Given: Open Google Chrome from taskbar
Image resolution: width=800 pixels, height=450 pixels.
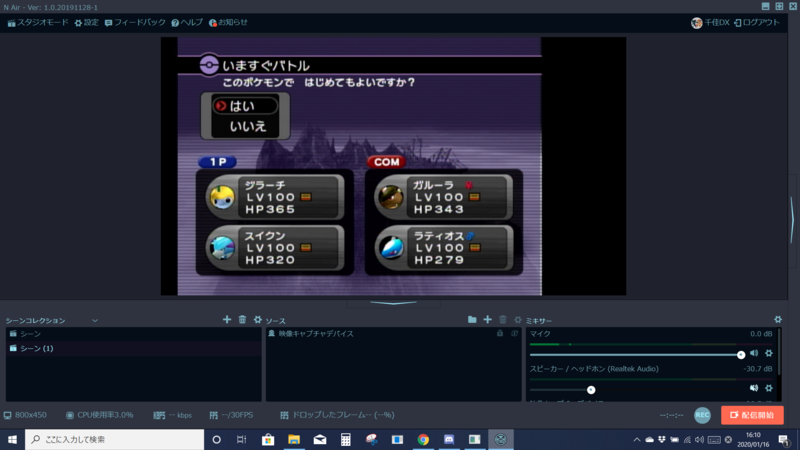Looking at the screenshot, I should tap(423, 439).
